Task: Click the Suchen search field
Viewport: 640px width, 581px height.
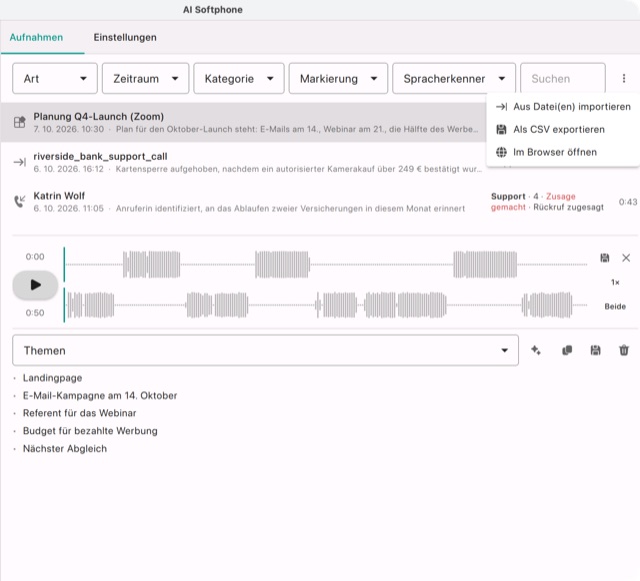Action: (563, 78)
